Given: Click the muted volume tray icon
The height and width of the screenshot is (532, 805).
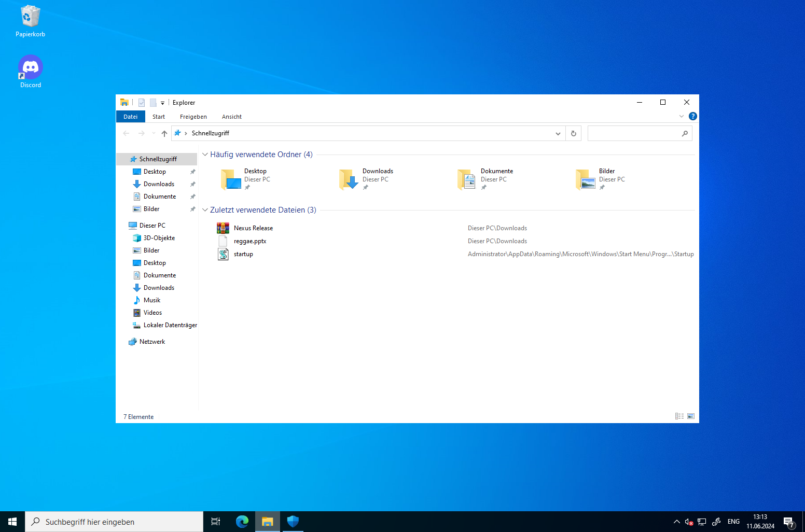Looking at the screenshot, I should point(689,522).
